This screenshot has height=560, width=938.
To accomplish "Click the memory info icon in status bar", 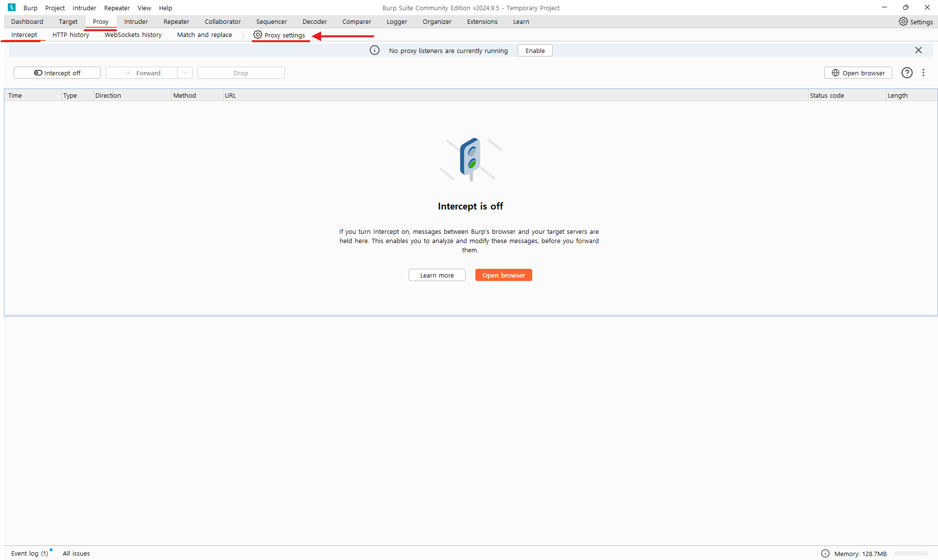I will coord(825,553).
